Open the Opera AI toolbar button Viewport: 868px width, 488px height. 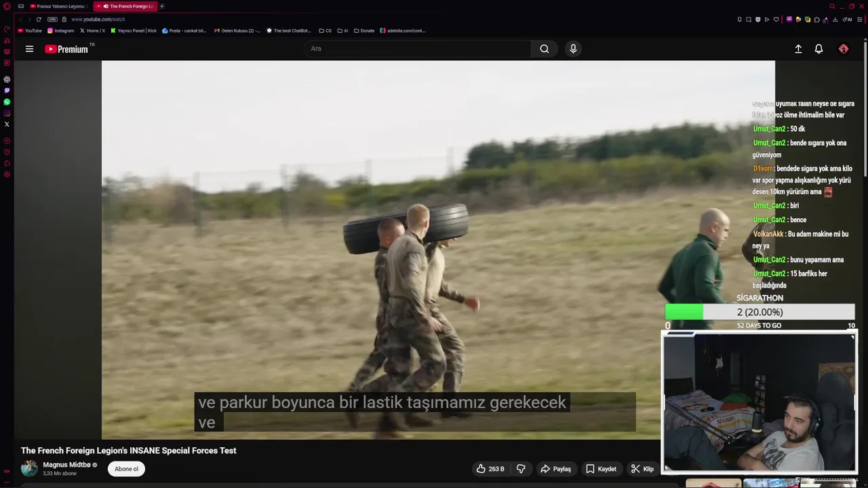point(848,19)
